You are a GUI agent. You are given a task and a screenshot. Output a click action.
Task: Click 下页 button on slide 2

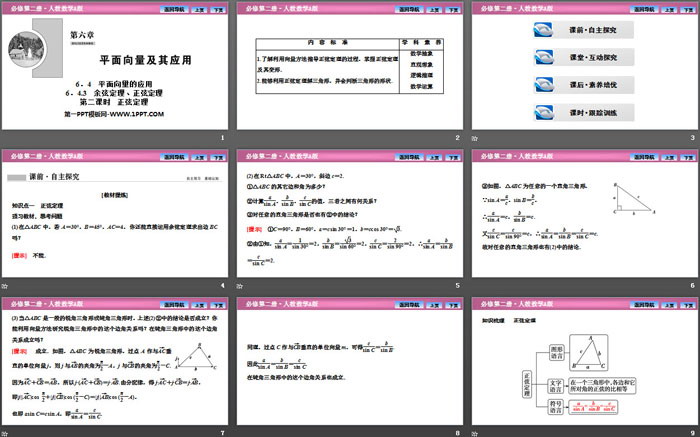click(x=453, y=9)
